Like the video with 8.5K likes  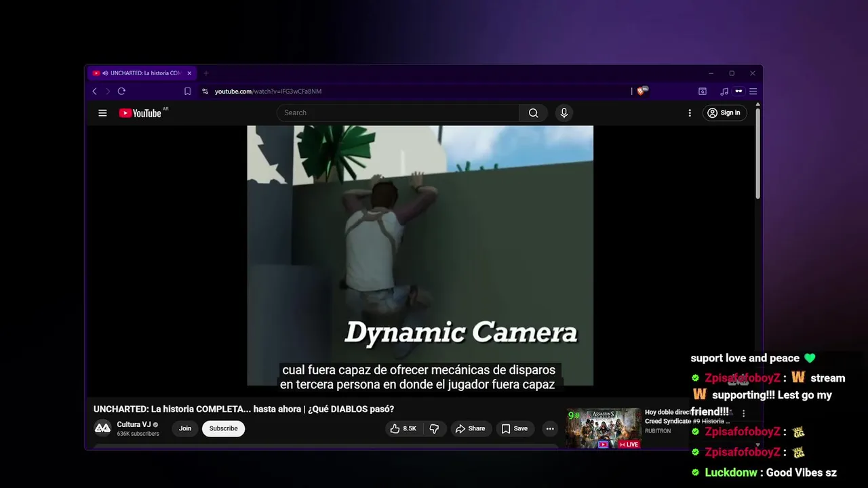pyautogui.click(x=403, y=428)
